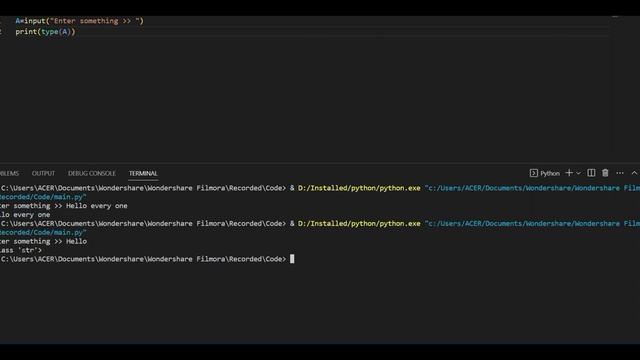Image resolution: width=640 pixels, height=360 pixels.
Task: Open the partially visible PROBLEMS tab
Action: [9, 173]
